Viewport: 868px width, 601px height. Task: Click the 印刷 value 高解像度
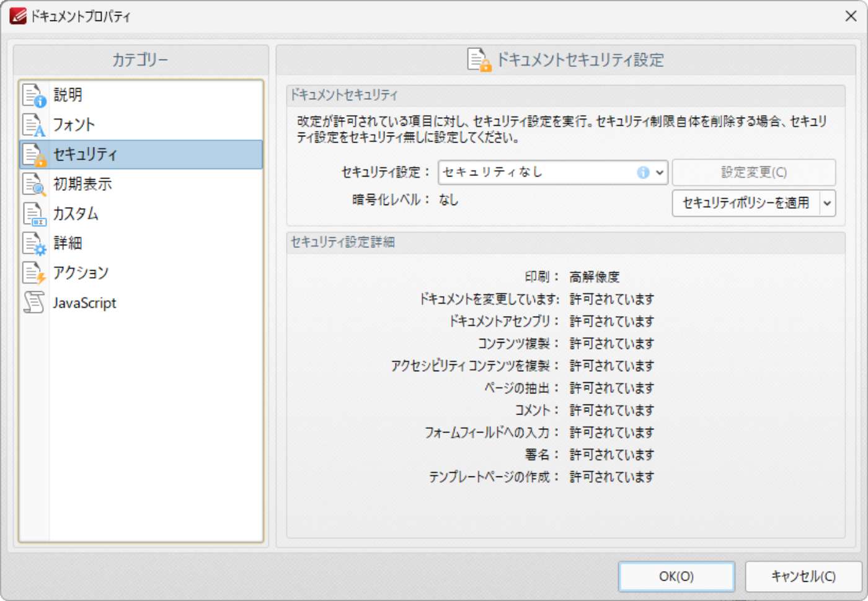click(x=595, y=277)
